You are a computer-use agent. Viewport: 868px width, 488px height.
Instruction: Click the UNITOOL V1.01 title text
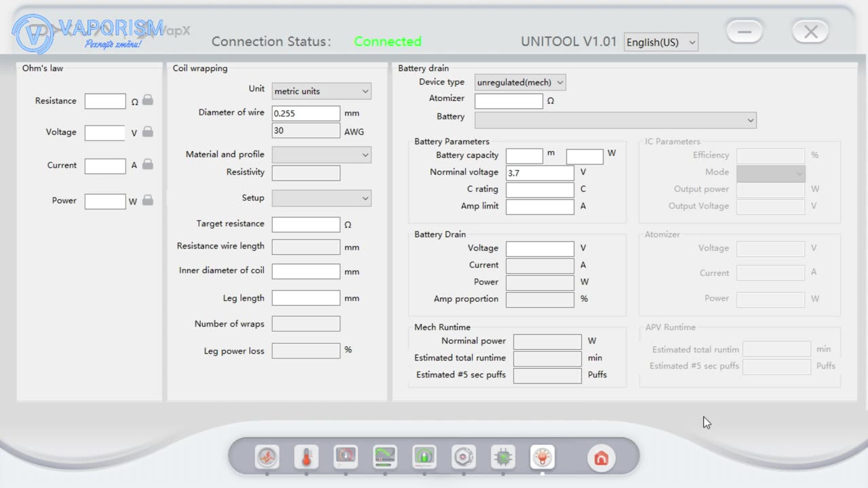569,41
